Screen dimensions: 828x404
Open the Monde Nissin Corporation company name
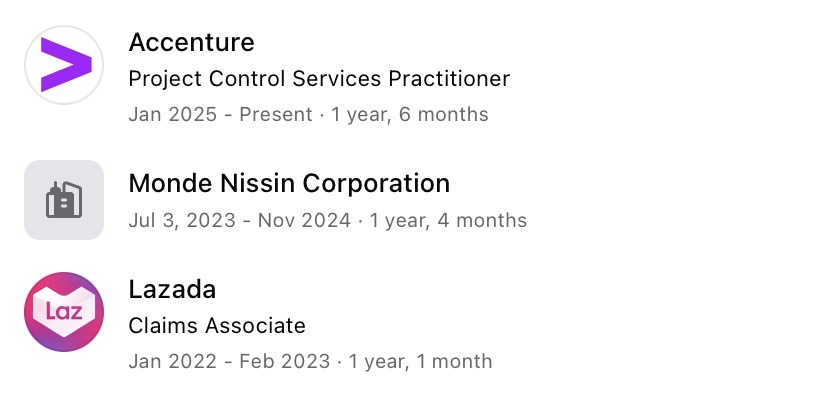[289, 183]
